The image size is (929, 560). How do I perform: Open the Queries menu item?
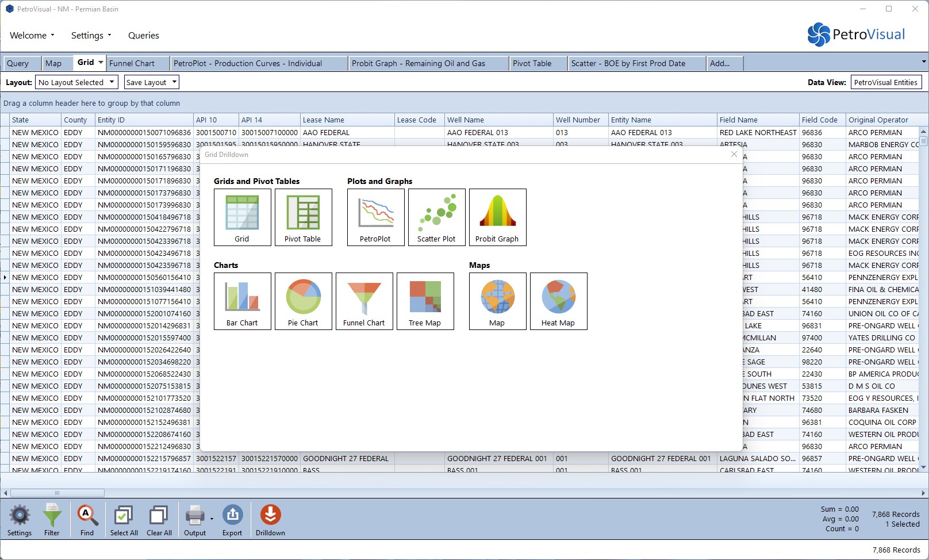tap(144, 36)
